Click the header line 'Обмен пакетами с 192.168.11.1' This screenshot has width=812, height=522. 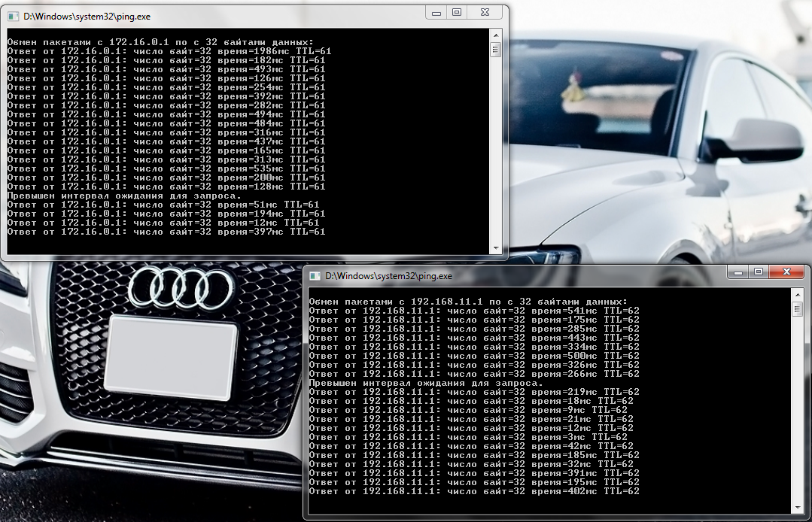pos(468,302)
